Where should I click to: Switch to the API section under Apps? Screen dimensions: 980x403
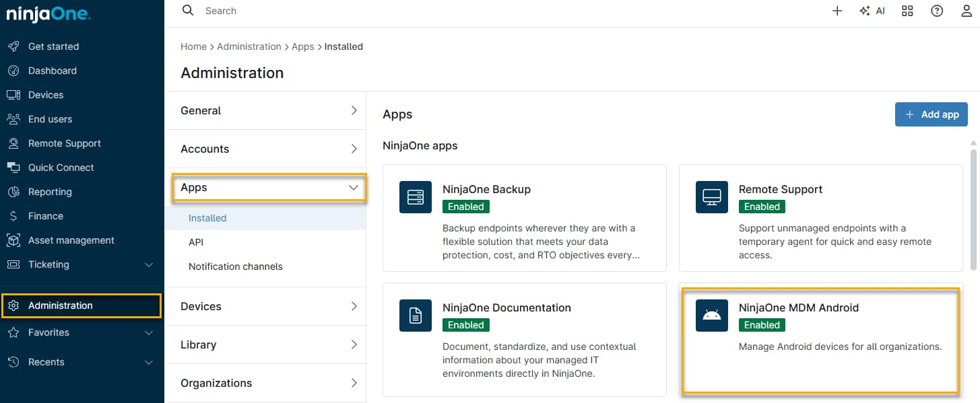tap(196, 242)
